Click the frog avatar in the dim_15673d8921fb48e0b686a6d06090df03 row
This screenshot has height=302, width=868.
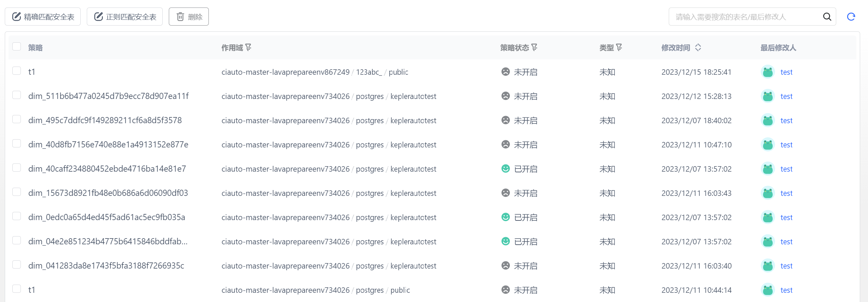tap(768, 193)
